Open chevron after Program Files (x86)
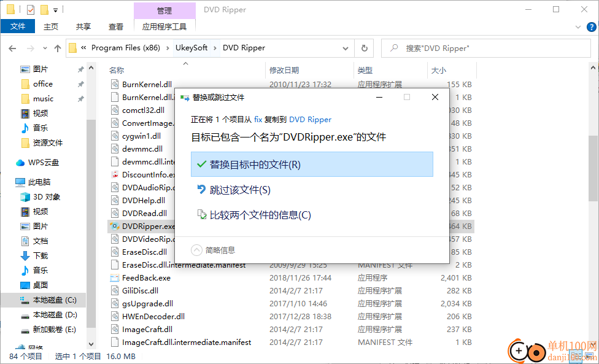The image size is (599, 364). (x=168, y=48)
